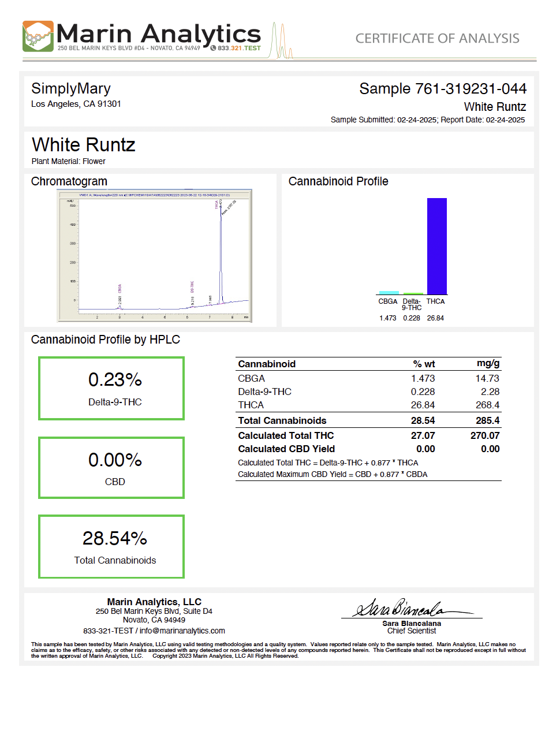This screenshot has height=738, width=560.
Task: Click the client name "SimplyMary"
Action: (71, 88)
